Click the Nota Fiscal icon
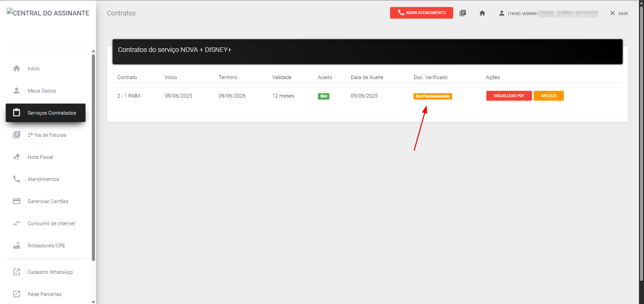The image size is (644, 304). tap(16, 157)
